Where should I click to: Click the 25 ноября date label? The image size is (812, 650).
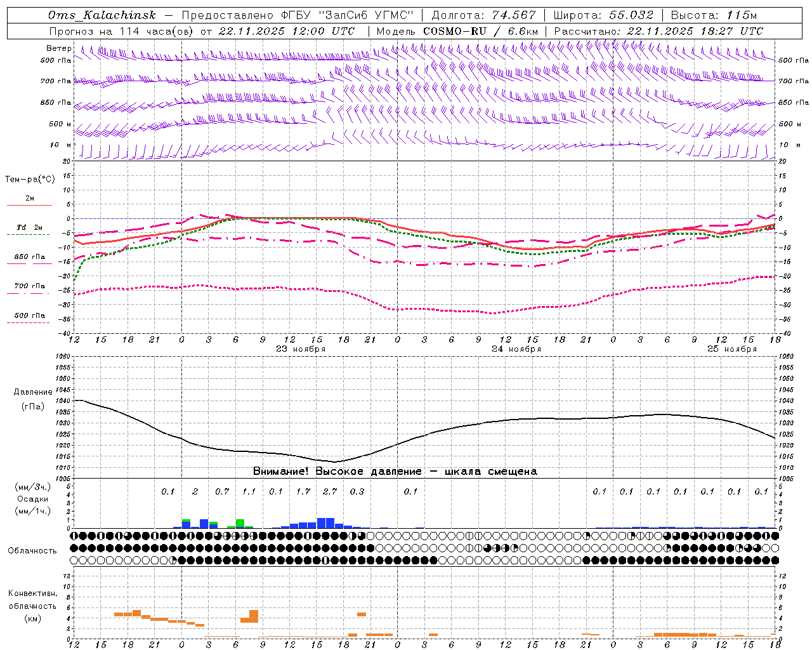tap(732, 348)
